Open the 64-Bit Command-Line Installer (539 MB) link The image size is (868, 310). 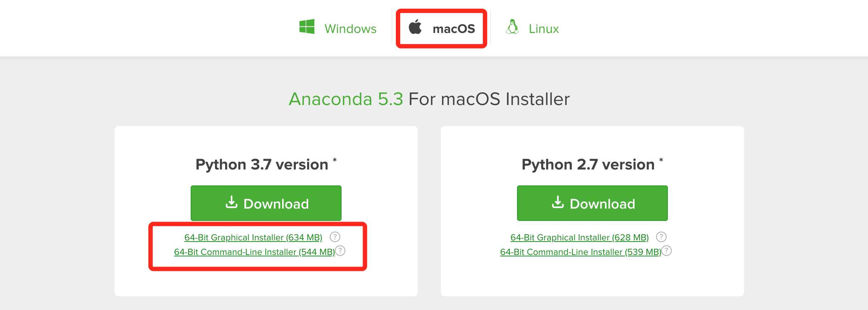pos(580,252)
